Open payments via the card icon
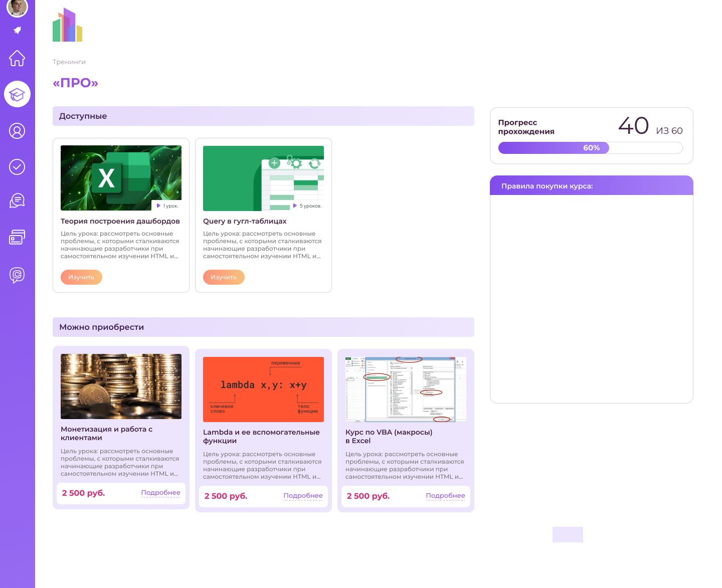The width and height of the screenshot is (722, 588). click(17, 237)
